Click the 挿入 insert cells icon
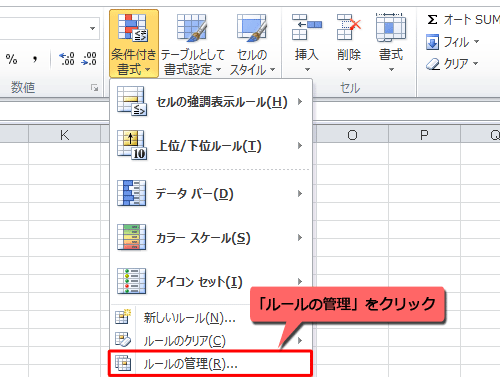The height and width of the screenshot is (377, 500). (307, 27)
